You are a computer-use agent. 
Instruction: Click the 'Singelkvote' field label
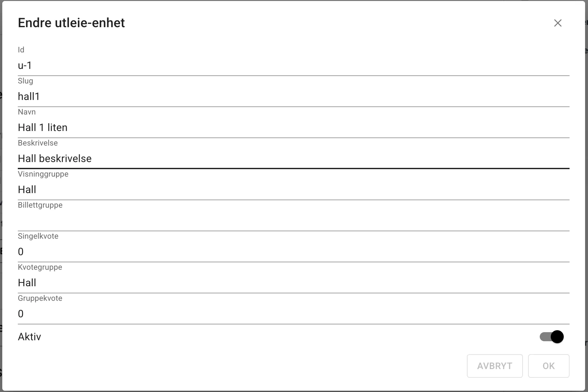pos(38,236)
